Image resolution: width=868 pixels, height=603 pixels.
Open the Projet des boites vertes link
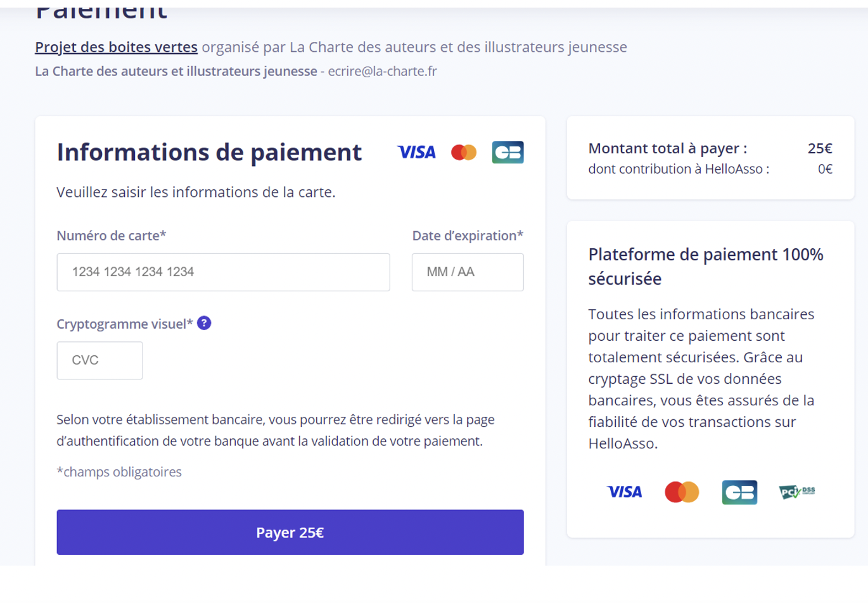point(117,47)
